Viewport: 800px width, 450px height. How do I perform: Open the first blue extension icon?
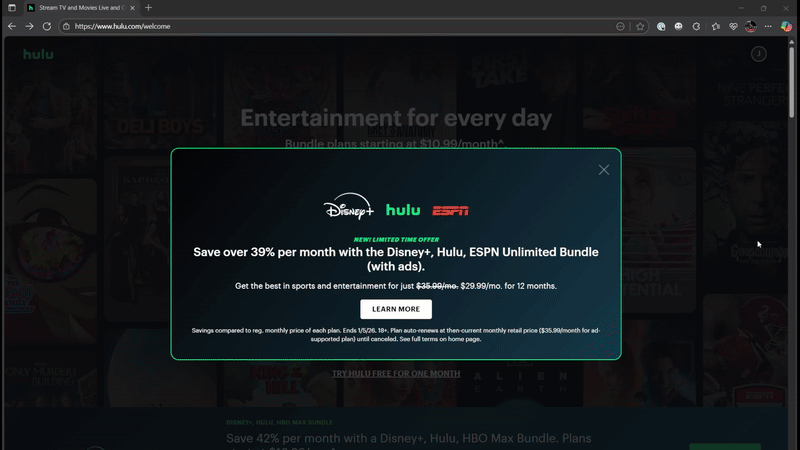tap(661, 27)
